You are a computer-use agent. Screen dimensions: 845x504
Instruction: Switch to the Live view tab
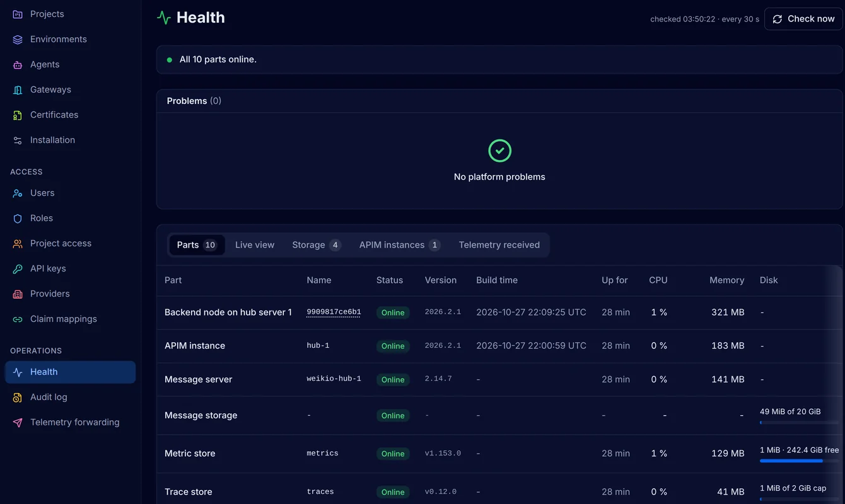[255, 245]
